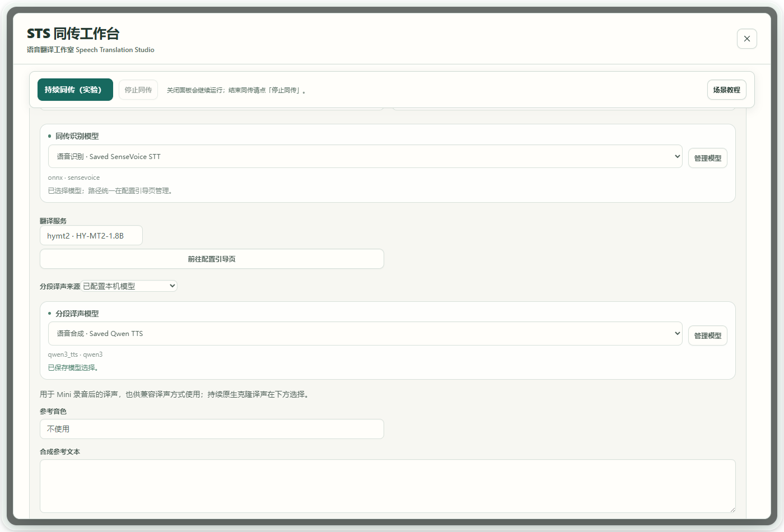Click the 合成参考文本 label
The height and width of the screenshot is (532, 784).
click(60, 452)
